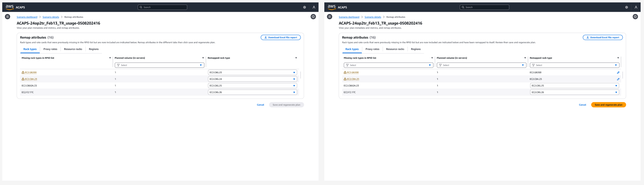Click warning icon beside EC2.GB200, right screen
The height and width of the screenshot is (185, 644).
pos(345,73)
